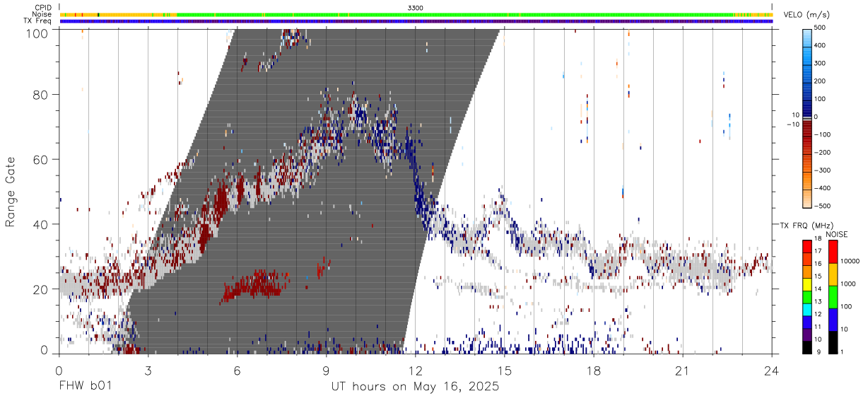The height and width of the screenshot is (401, 868).
Task: Click the −10 label left of velocity colorbar
Action: (792, 124)
